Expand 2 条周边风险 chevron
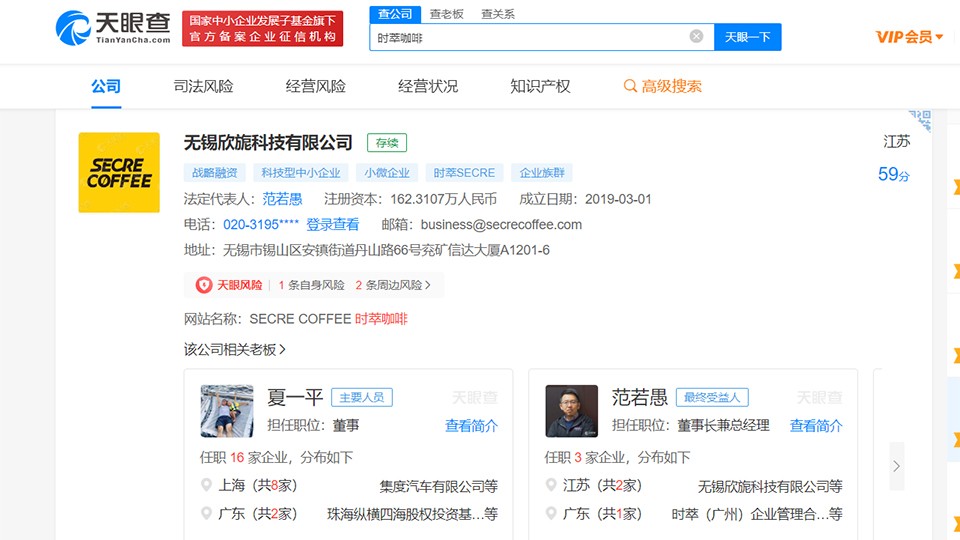The image size is (960, 540). tap(428, 285)
